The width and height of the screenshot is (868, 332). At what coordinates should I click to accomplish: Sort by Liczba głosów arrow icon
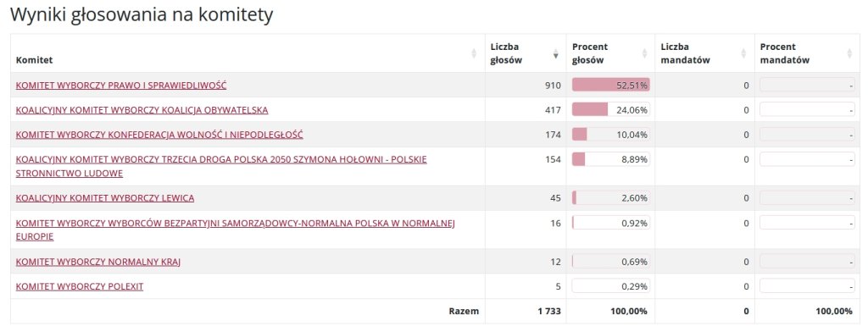556,53
